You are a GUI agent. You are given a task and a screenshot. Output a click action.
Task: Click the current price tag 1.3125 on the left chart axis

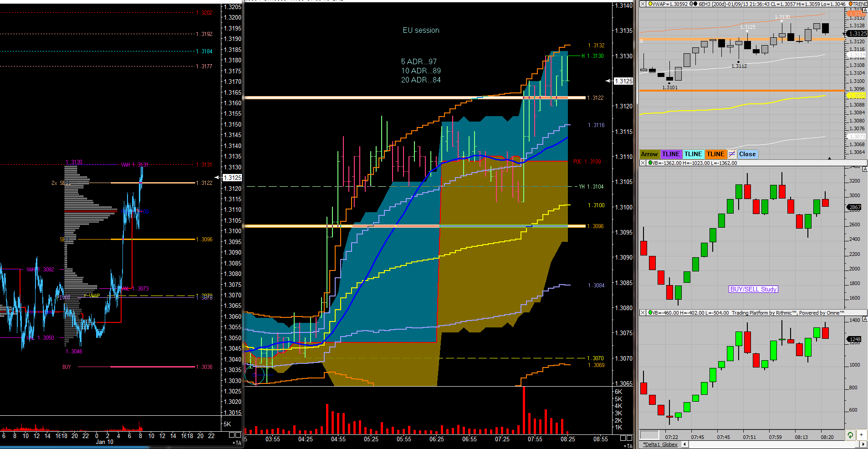pyautogui.click(x=232, y=178)
